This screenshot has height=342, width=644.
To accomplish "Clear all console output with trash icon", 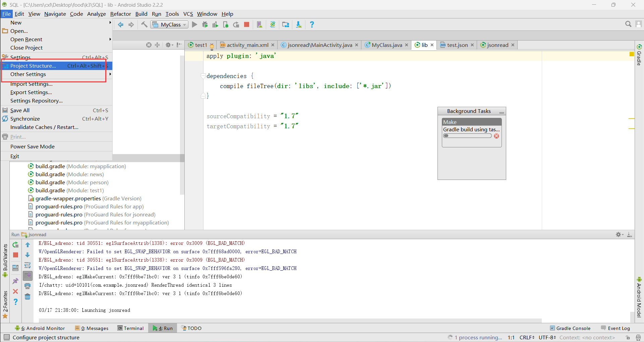I will click(x=27, y=296).
